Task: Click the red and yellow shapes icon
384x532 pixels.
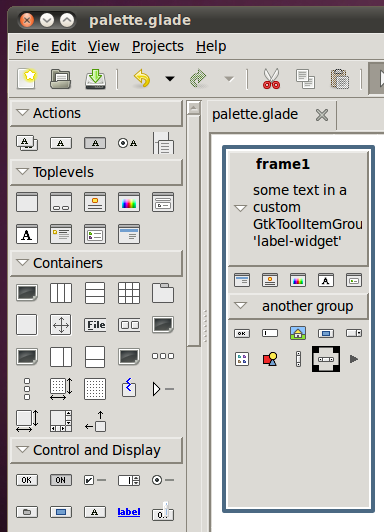Action: (x=270, y=359)
